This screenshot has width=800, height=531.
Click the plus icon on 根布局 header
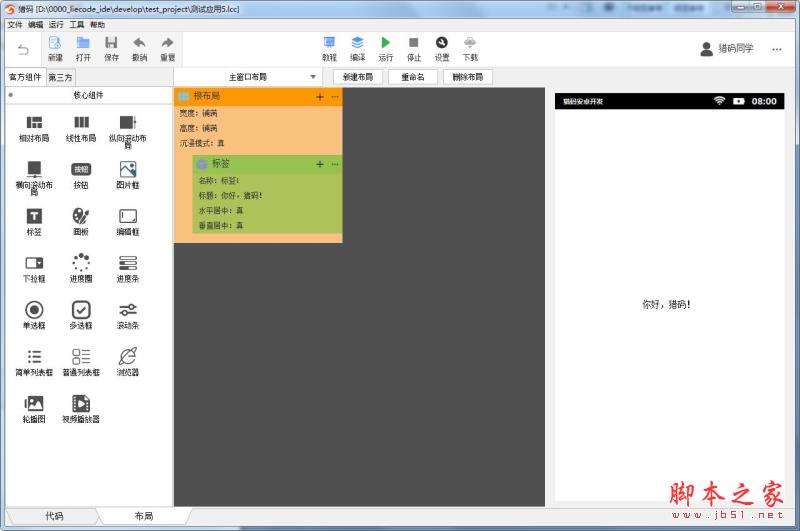320,96
